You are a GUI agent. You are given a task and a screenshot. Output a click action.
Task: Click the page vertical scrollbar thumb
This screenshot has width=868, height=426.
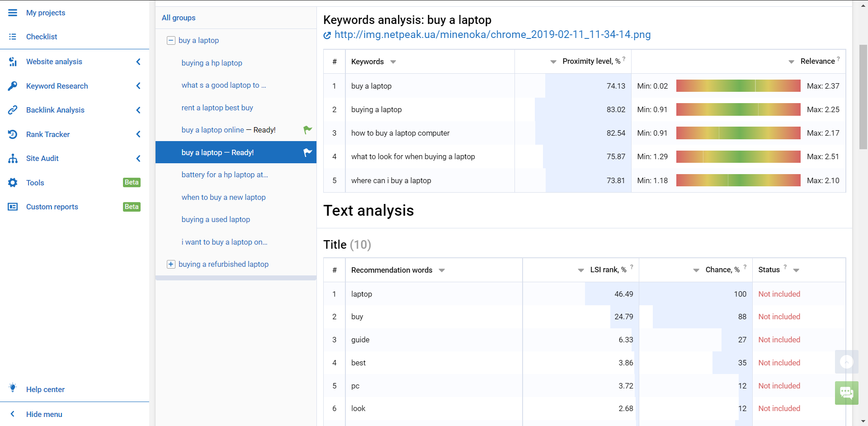coord(863,97)
